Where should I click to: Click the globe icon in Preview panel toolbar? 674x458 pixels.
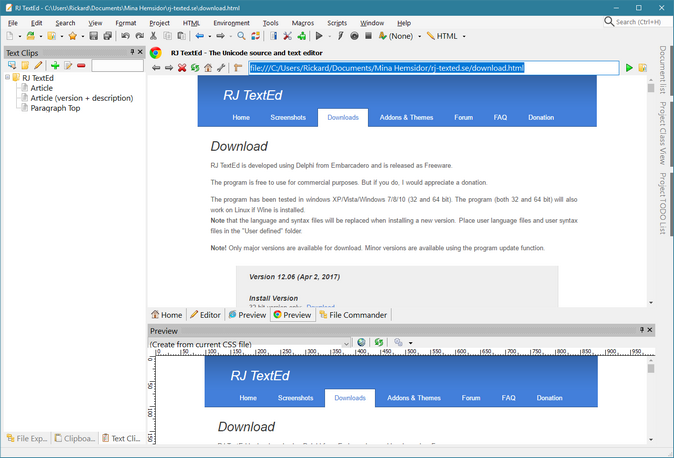[x=362, y=342]
